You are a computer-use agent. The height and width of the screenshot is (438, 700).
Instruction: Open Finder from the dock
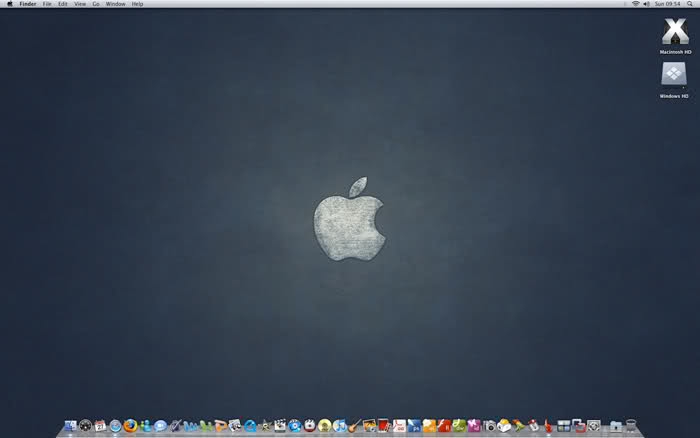tap(71, 426)
